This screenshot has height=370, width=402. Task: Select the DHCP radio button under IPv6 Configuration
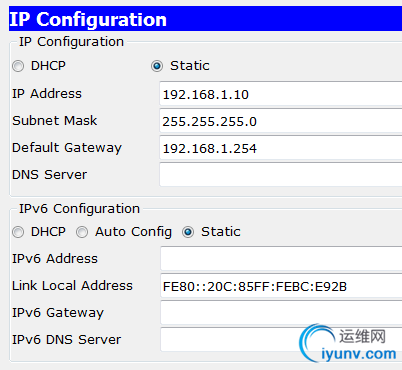pos(18,232)
